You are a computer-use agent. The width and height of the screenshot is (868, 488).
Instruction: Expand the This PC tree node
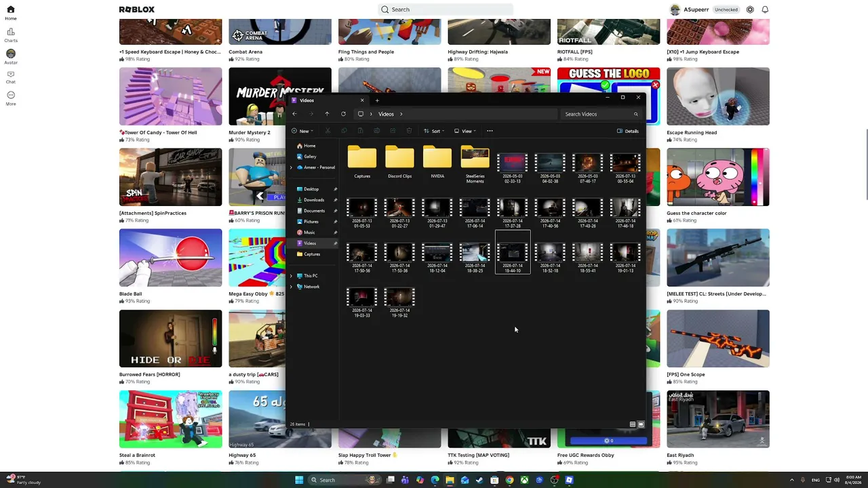coord(292,276)
